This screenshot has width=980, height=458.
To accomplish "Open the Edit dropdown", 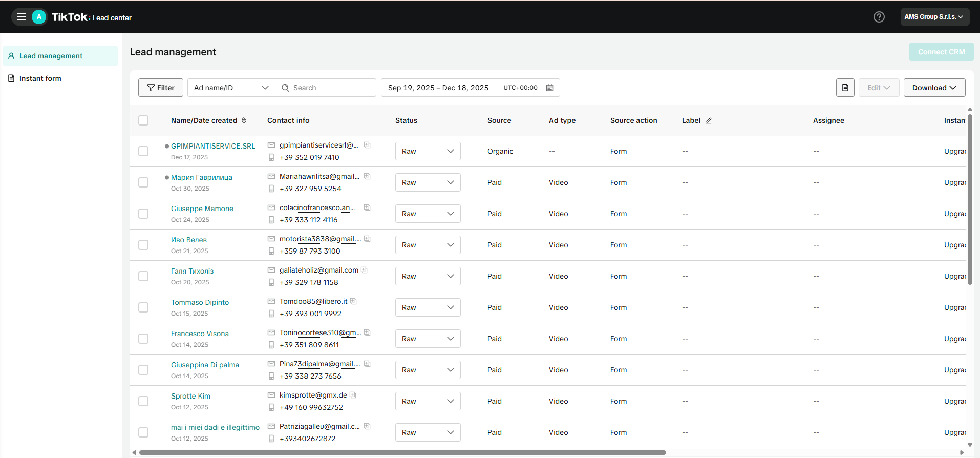I will [x=879, y=88].
